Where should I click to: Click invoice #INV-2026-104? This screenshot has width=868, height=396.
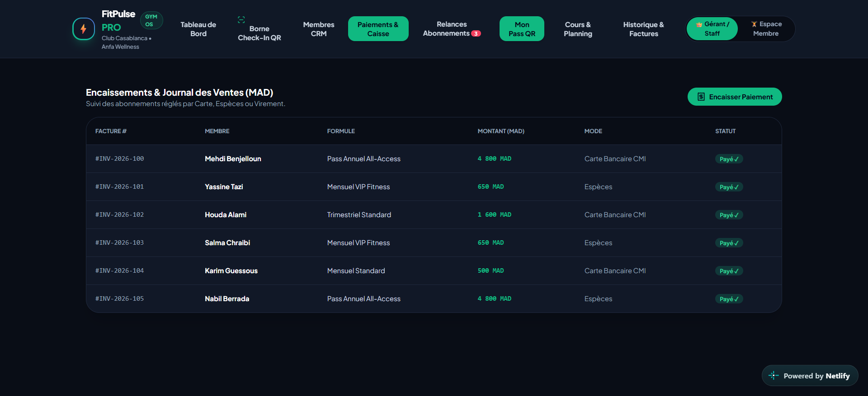pyautogui.click(x=119, y=271)
